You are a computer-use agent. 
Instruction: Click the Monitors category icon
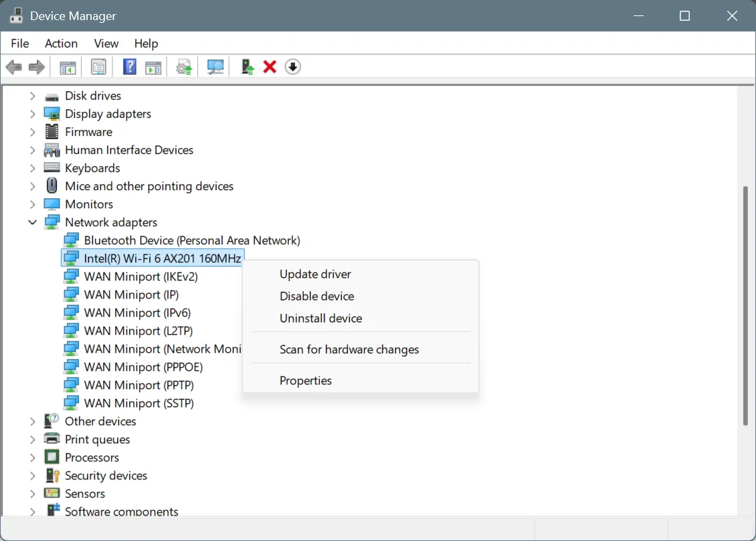click(52, 204)
